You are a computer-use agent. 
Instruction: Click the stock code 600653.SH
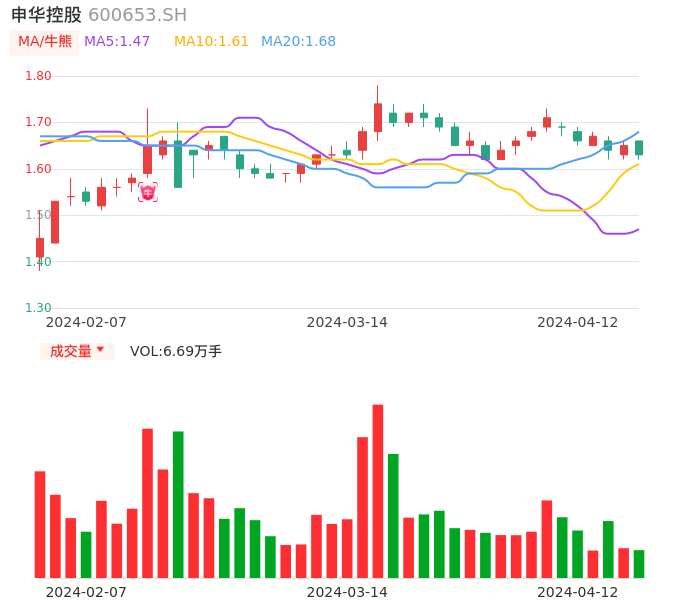pyautogui.click(x=137, y=15)
